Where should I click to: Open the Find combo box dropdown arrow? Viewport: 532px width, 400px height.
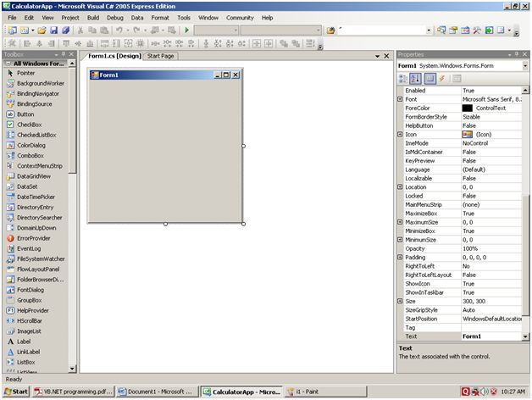(429, 31)
